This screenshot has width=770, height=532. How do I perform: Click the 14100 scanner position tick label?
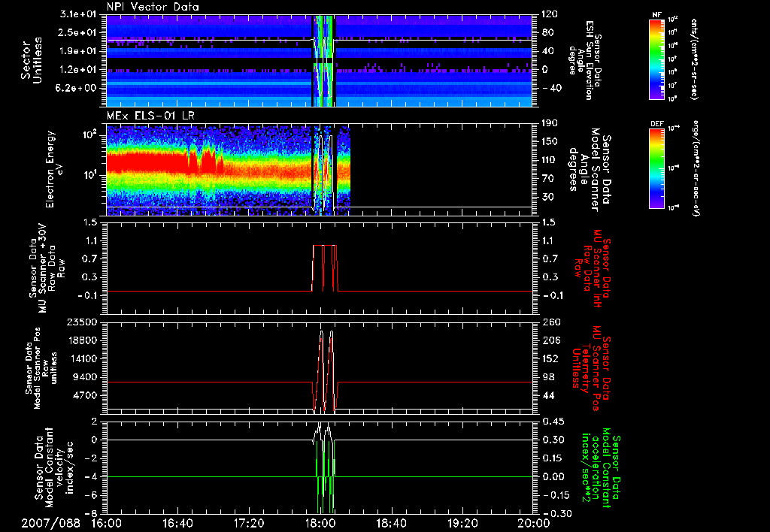tap(82, 358)
